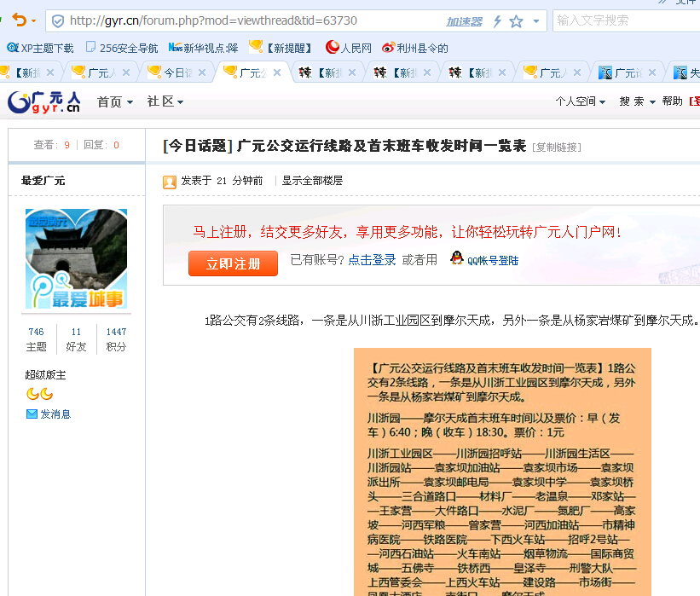Click the 最爱城事 user avatar image
This screenshot has width=700, height=596.
pos(77,259)
